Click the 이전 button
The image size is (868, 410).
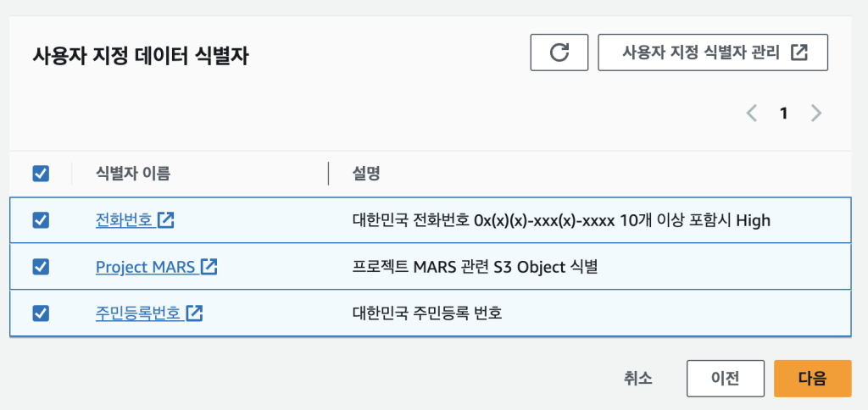[726, 379]
